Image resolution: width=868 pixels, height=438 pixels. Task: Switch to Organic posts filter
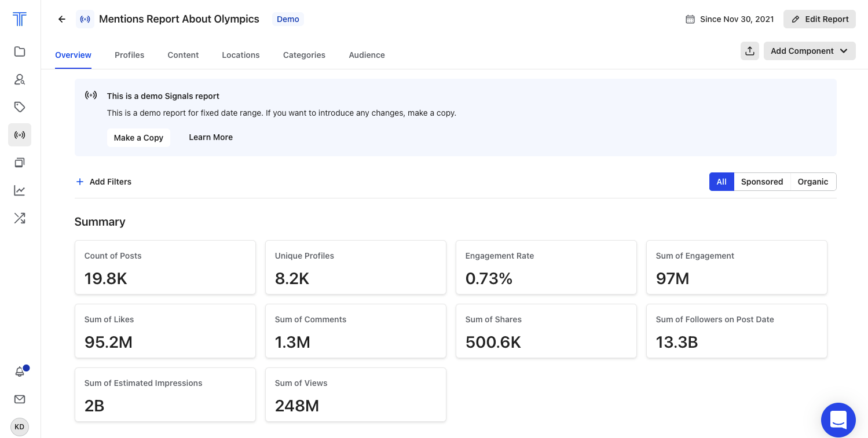tap(812, 182)
